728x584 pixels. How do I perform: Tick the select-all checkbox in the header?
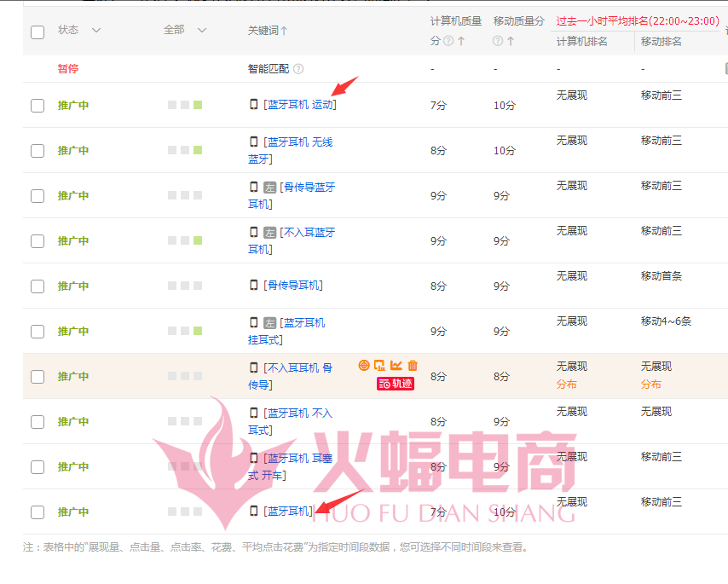point(38,32)
